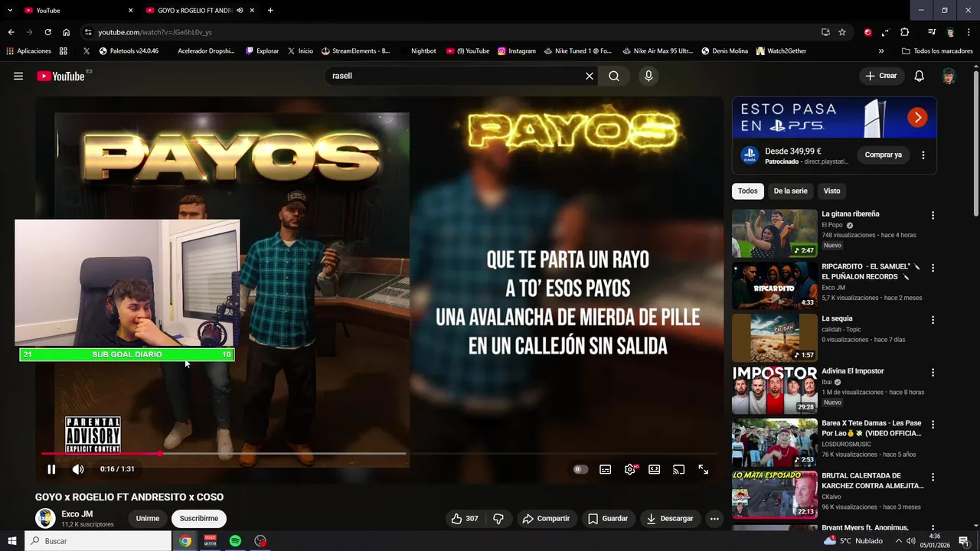The height and width of the screenshot is (551, 980).
Task: Start voice search with the microphone
Action: [x=648, y=76]
